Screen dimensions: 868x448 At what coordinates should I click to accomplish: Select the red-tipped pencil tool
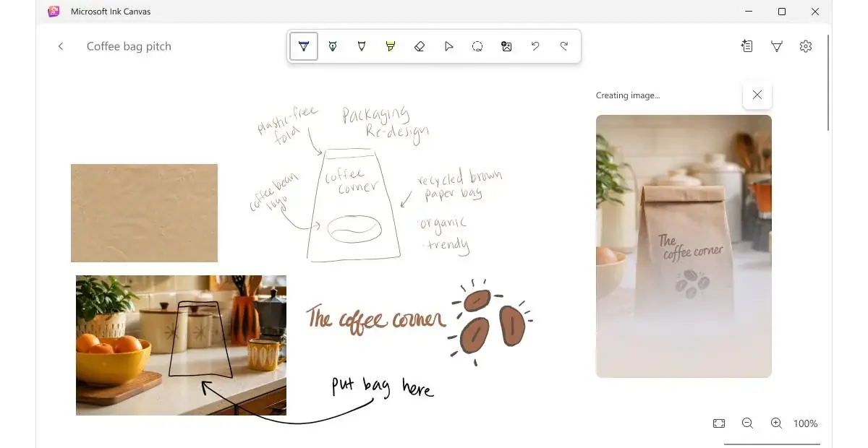point(362,46)
